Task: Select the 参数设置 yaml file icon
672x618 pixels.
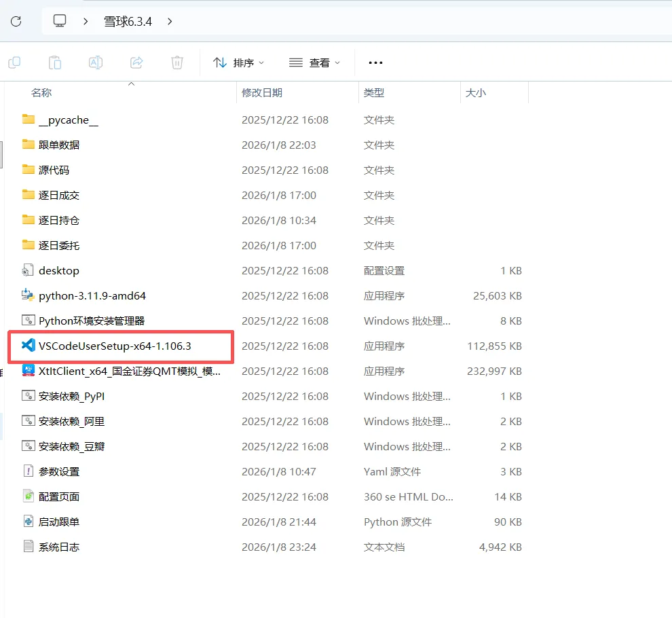Action: [29, 471]
